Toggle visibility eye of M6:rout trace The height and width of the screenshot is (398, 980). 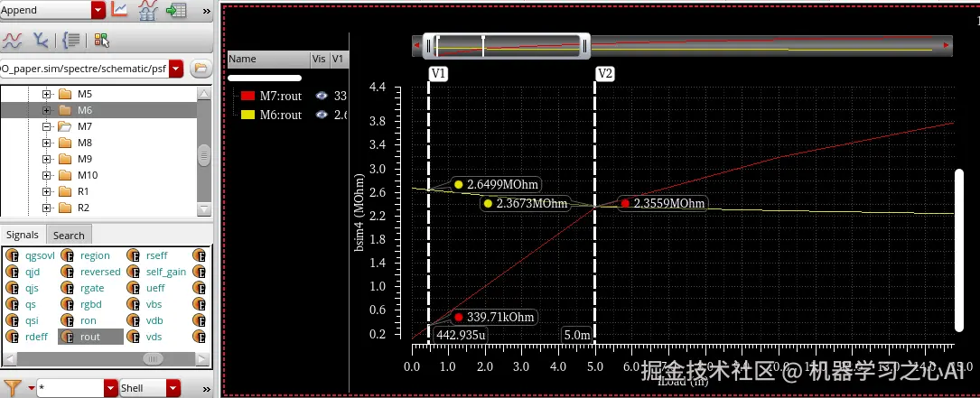(x=322, y=115)
